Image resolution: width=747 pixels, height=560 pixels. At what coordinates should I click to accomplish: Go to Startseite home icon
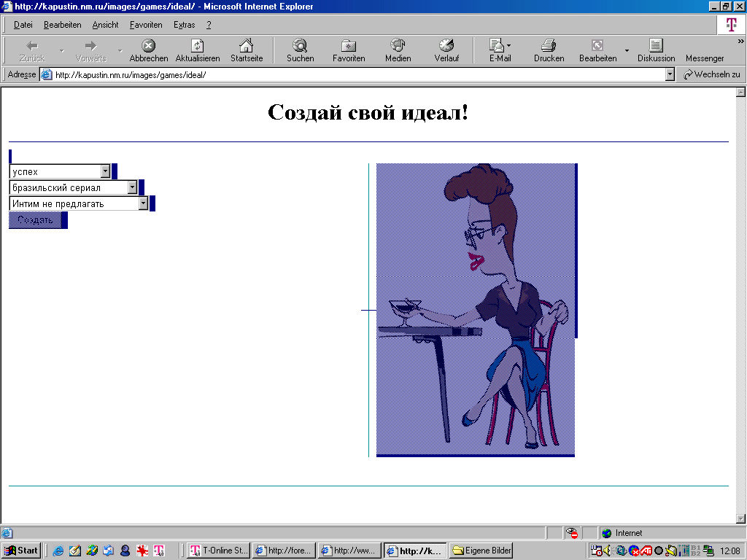click(247, 46)
